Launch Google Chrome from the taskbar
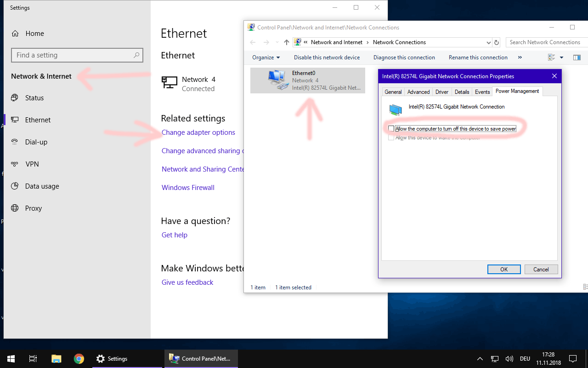This screenshot has height=368, width=588. click(79, 359)
